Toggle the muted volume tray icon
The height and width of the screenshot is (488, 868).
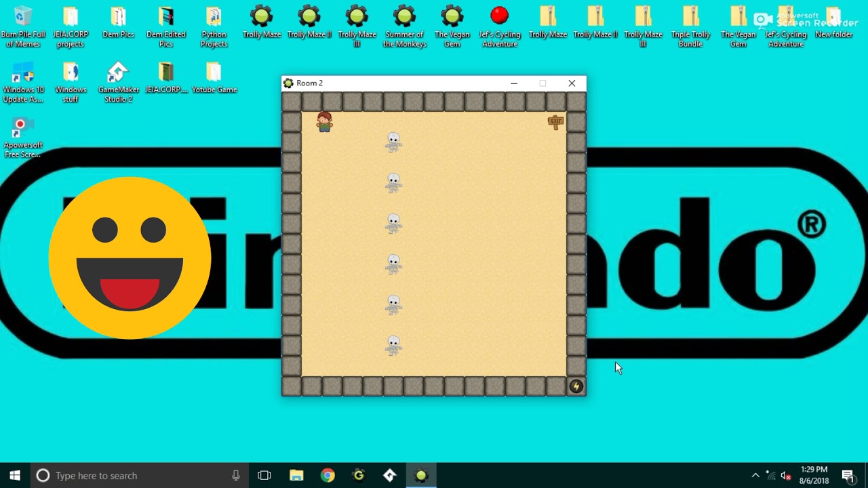click(x=786, y=475)
